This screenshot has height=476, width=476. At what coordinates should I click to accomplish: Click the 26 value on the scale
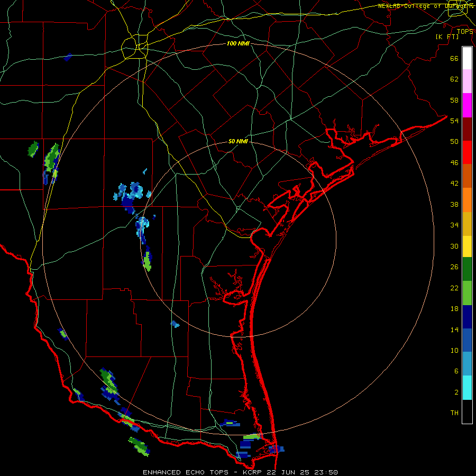pyautogui.click(x=454, y=267)
